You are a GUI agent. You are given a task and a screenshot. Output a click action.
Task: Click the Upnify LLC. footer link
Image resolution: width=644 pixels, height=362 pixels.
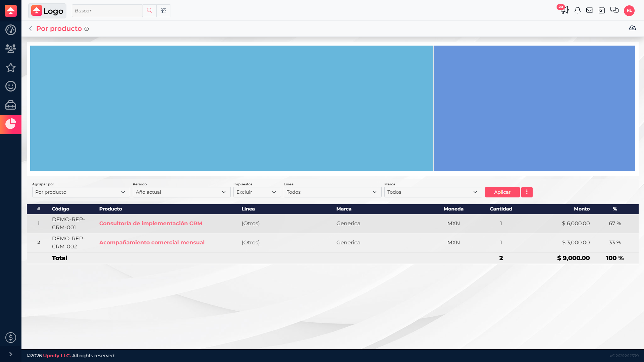click(x=57, y=356)
